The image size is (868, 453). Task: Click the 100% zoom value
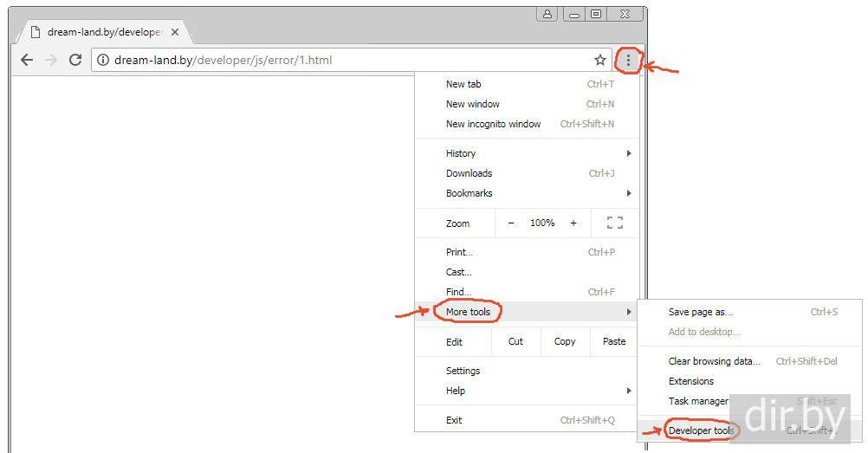point(542,223)
